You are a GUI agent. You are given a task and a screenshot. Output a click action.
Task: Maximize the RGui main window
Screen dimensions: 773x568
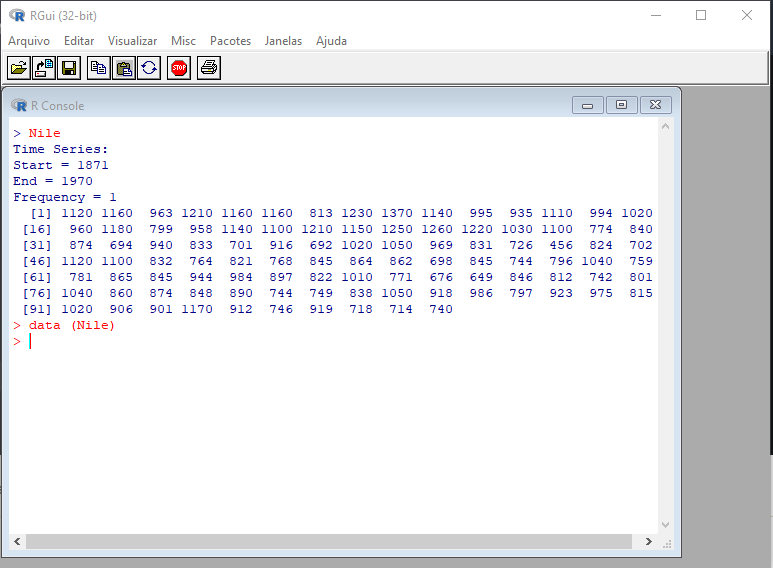tap(701, 15)
